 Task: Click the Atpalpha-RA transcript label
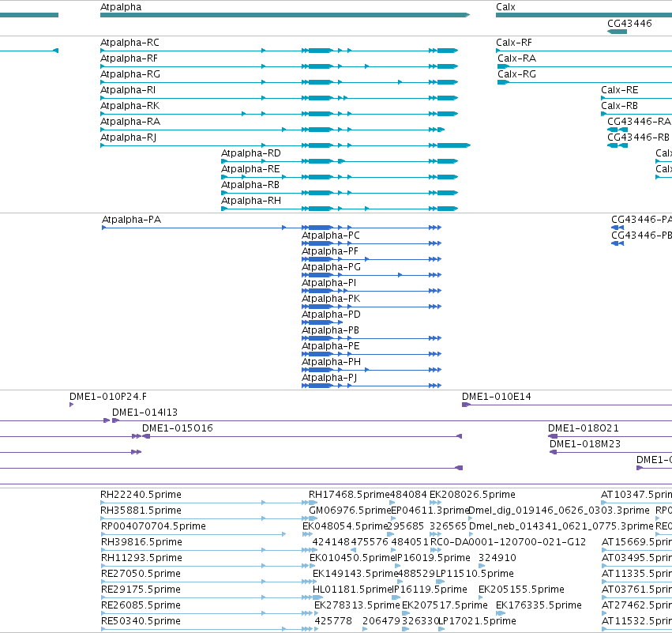point(130,122)
